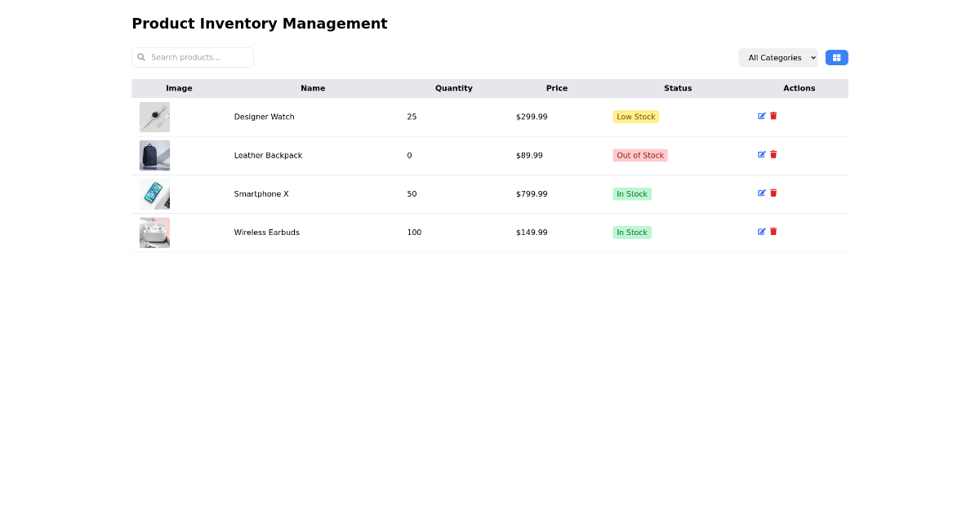The image size is (980, 514).
Task: Click the search magnifier icon
Action: tap(141, 57)
